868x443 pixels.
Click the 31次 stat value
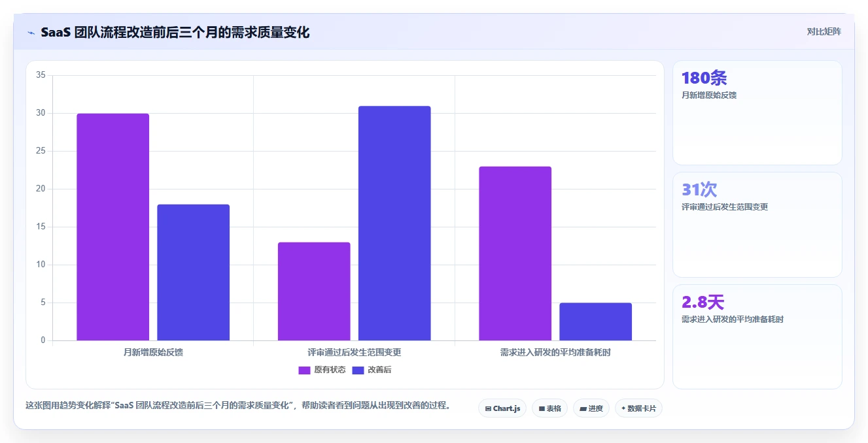click(x=699, y=189)
